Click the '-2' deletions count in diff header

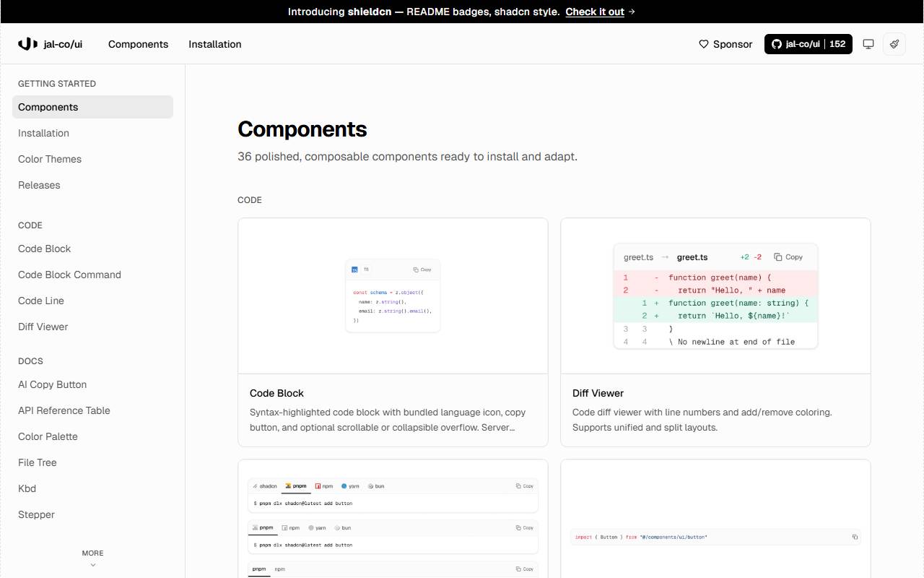pos(758,257)
